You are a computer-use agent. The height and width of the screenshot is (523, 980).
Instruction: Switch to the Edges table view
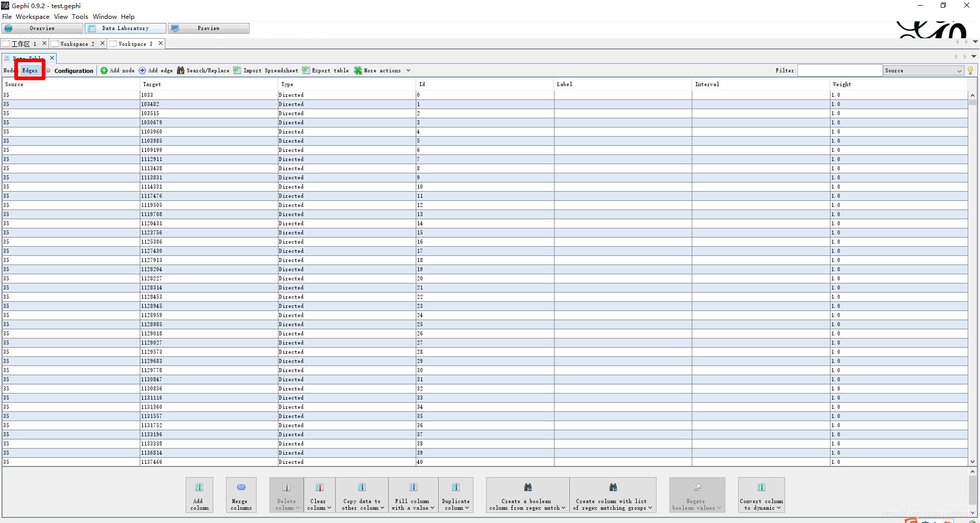(x=30, y=70)
